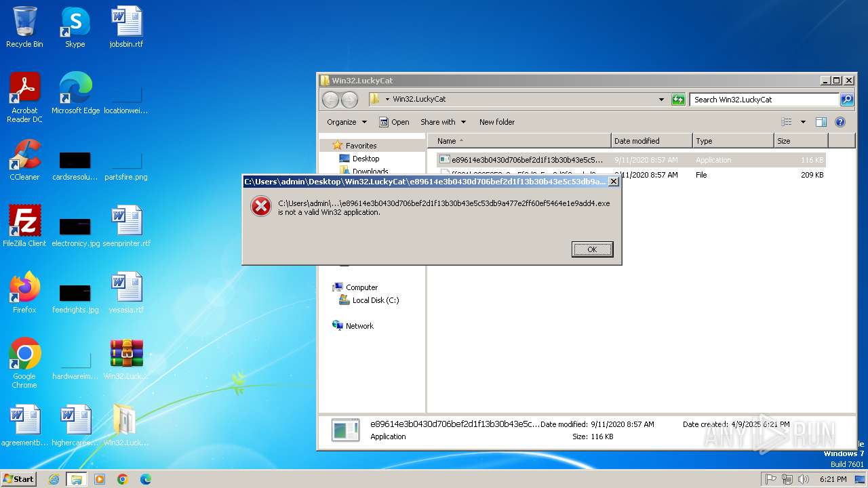Click the volume icon in system tray
The width and height of the screenshot is (868, 488).
click(804, 479)
